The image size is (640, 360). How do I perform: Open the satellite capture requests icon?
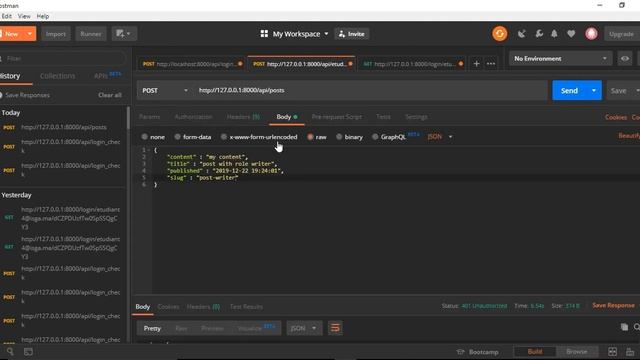pos(522,34)
